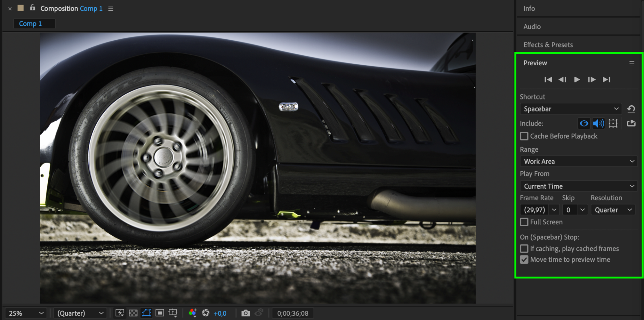Expand the Work Area range dropdown
Image resolution: width=644 pixels, height=320 pixels.
tap(579, 162)
